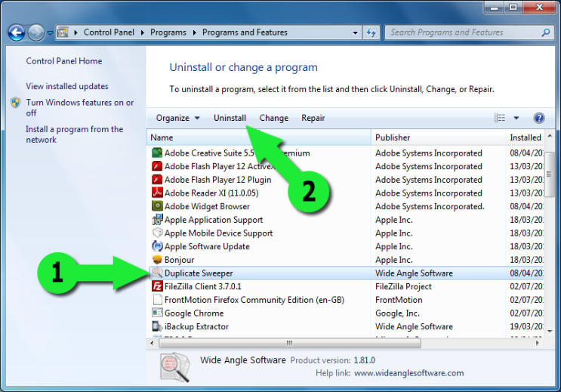Click Adobe Flash Player 12 ActiveX icon
The image size is (561, 392).
[157, 166]
